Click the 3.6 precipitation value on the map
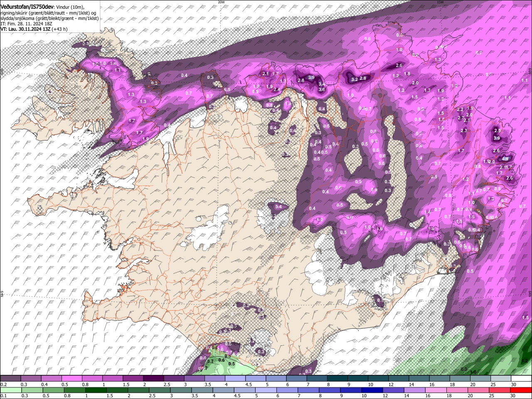This screenshot has width=532, height=399. 321,89
